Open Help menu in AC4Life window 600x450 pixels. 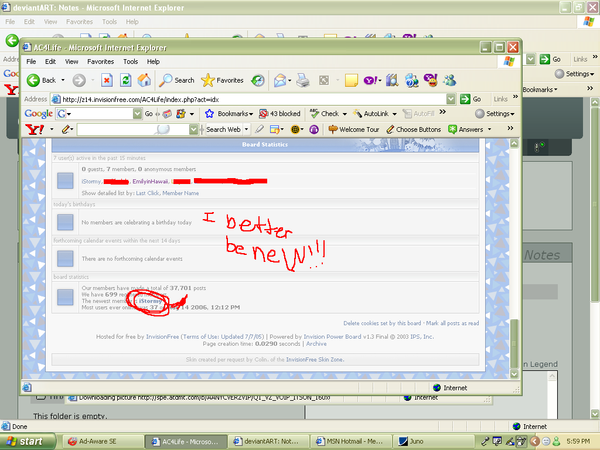click(153, 62)
